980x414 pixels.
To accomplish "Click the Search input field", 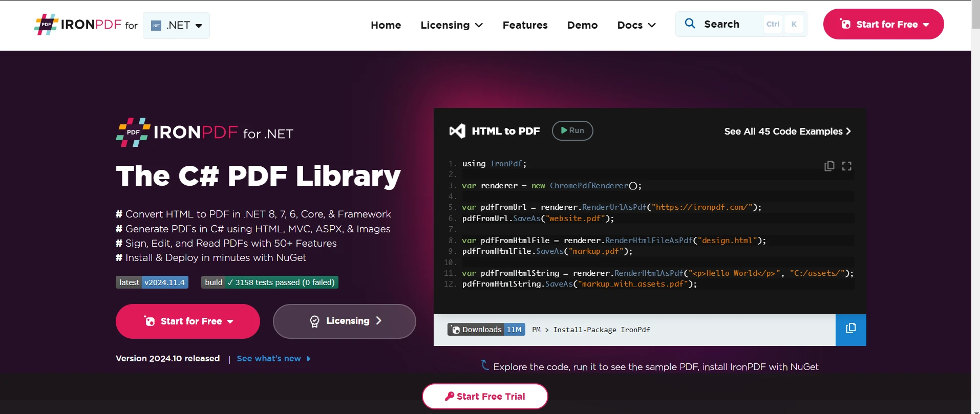I will coord(741,24).
